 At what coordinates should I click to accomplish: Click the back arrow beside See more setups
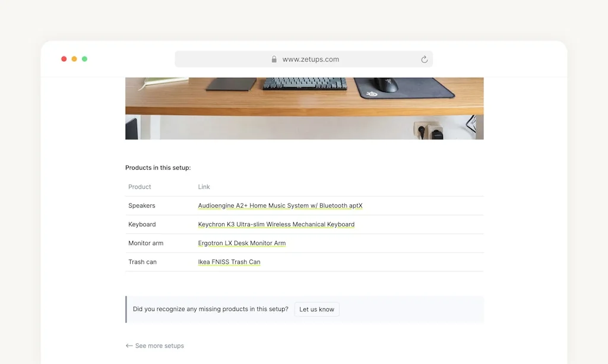[x=128, y=346]
